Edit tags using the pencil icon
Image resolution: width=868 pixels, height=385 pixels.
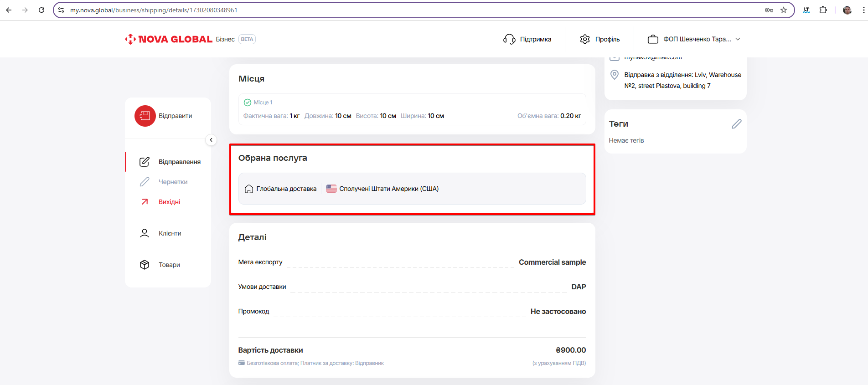click(736, 124)
